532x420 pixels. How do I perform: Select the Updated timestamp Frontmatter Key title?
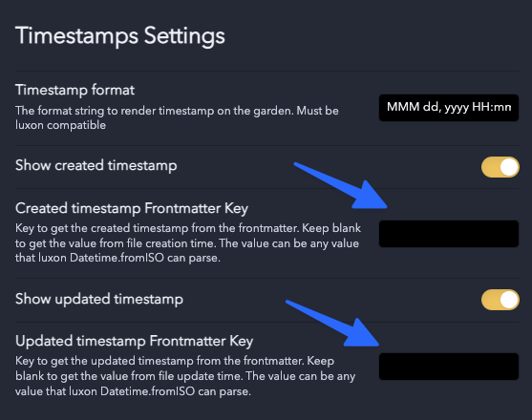(x=134, y=342)
